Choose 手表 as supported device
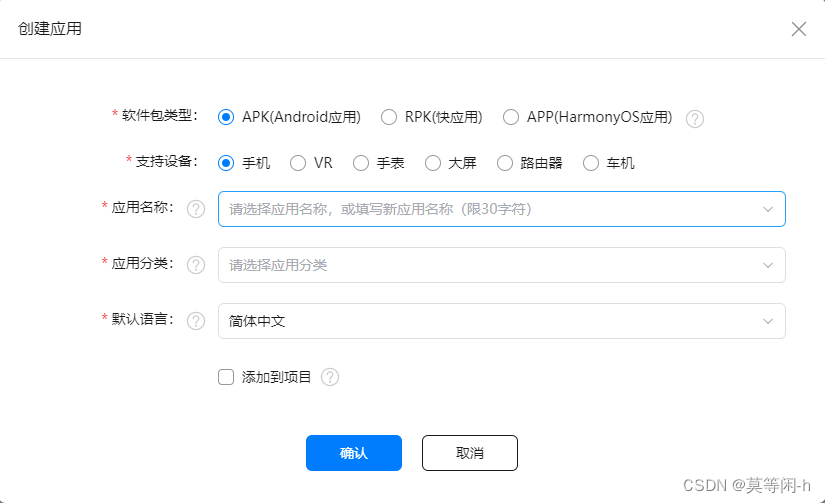 coord(361,163)
